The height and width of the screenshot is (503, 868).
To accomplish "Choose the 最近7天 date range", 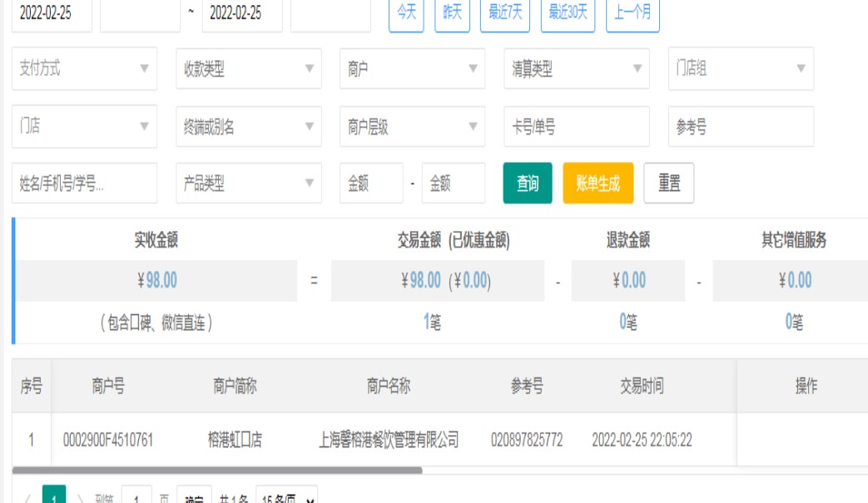I will pyautogui.click(x=505, y=13).
